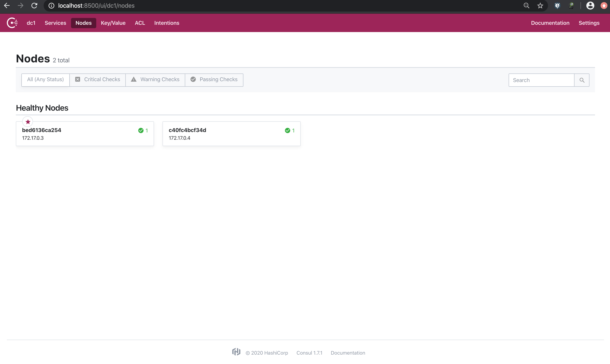Click the HashiCorp logo in footer
Viewport: 610px width, 364px height.
coord(236,352)
